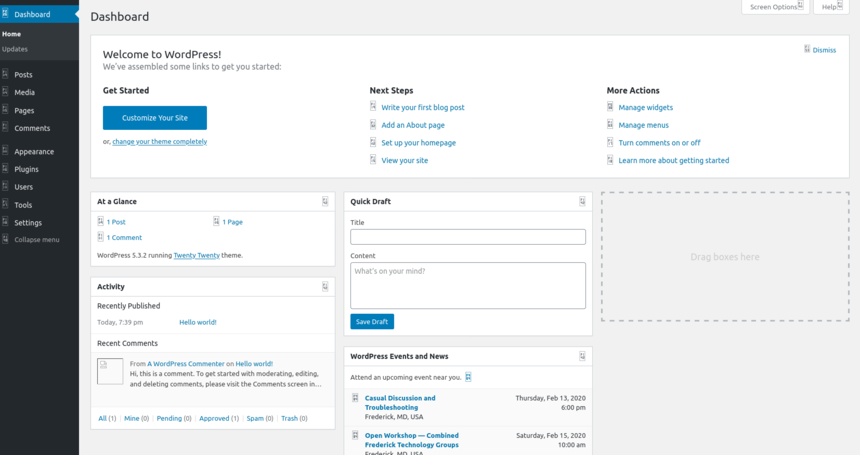Click the Comments menu icon in the sidebar

coord(5,127)
